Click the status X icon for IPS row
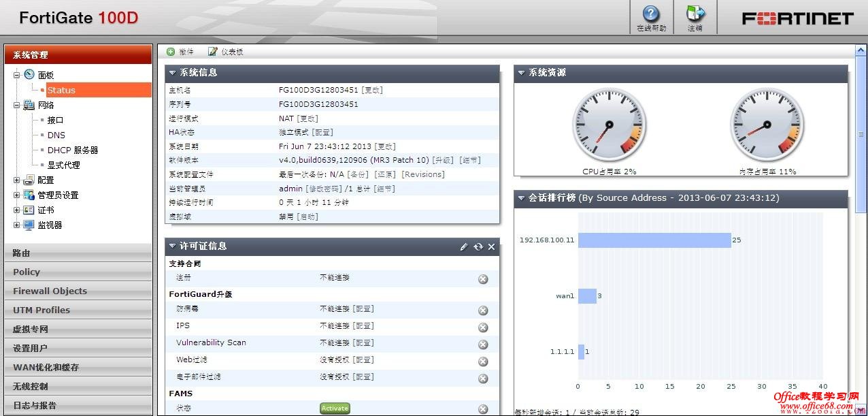The width and height of the screenshot is (868, 416). (483, 327)
